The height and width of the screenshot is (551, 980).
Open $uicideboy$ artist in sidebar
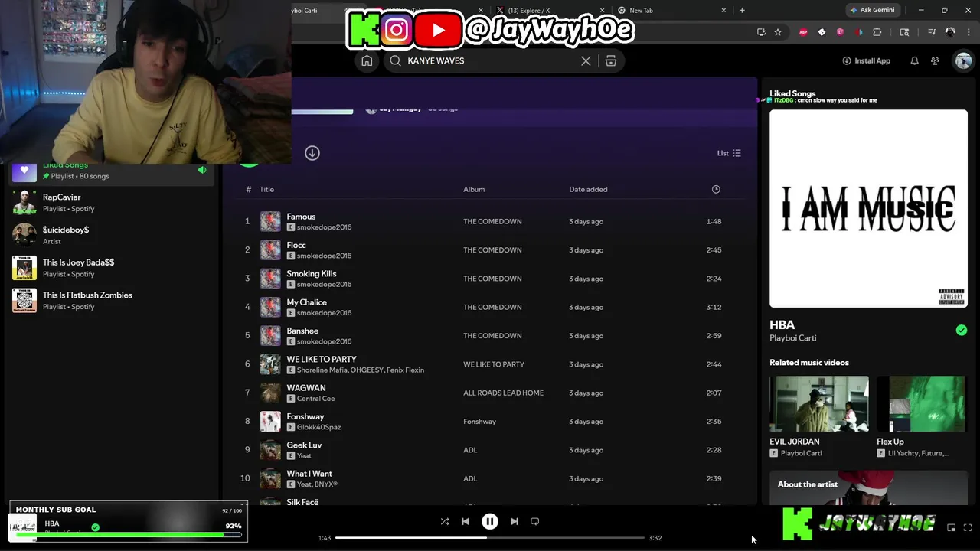tap(111, 235)
